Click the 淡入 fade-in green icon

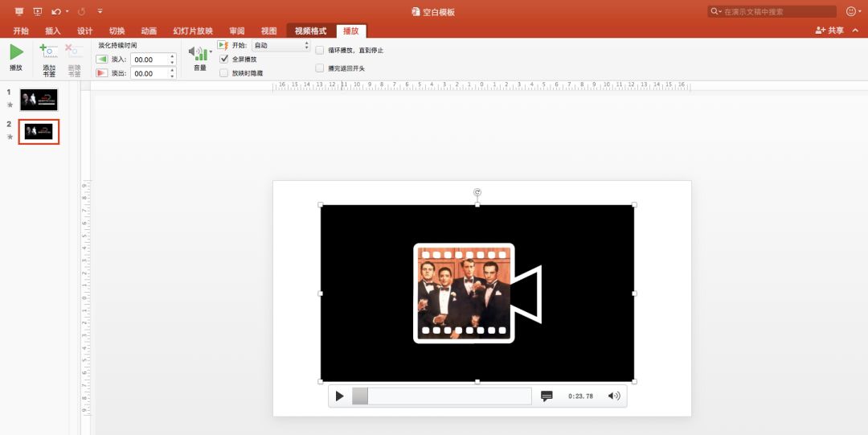point(102,60)
